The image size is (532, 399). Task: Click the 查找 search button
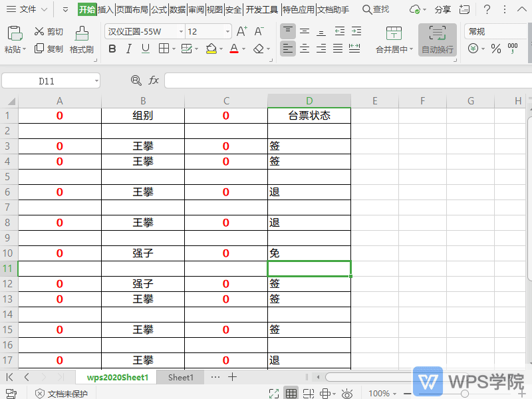coord(376,9)
